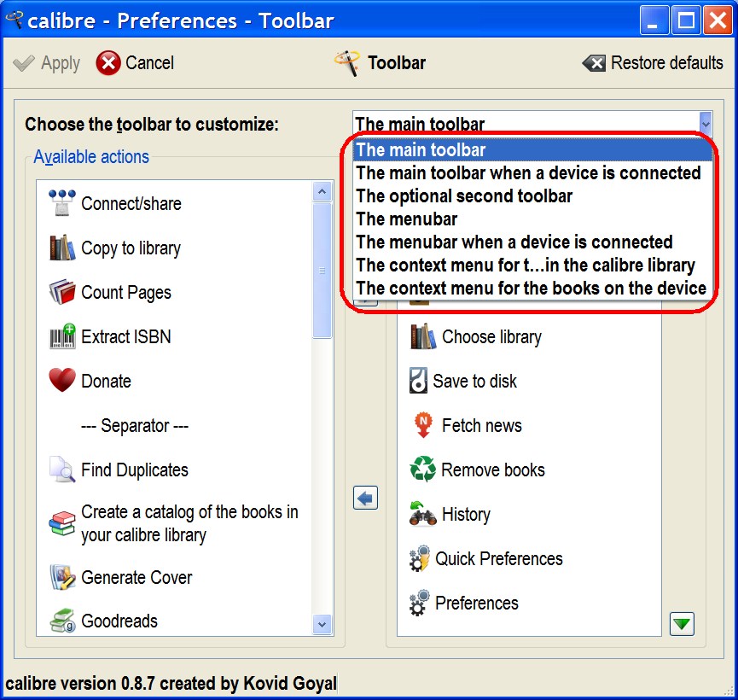Click the Create a catalog books icon
This screenshot has height=700, width=738.
[62, 523]
